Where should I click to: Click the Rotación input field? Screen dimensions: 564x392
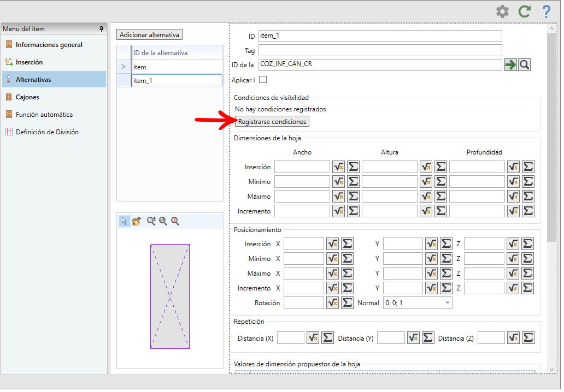[x=303, y=303]
